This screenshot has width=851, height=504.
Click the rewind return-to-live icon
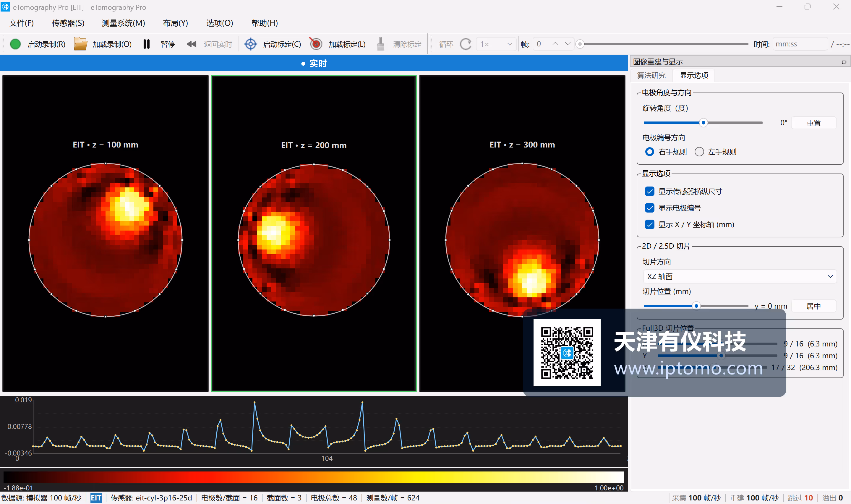click(192, 44)
